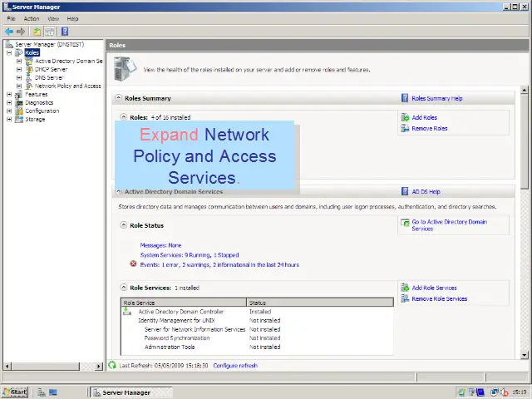532x399 pixels.
Task: Open the Events 1 error link
Action: [x=219, y=264]
